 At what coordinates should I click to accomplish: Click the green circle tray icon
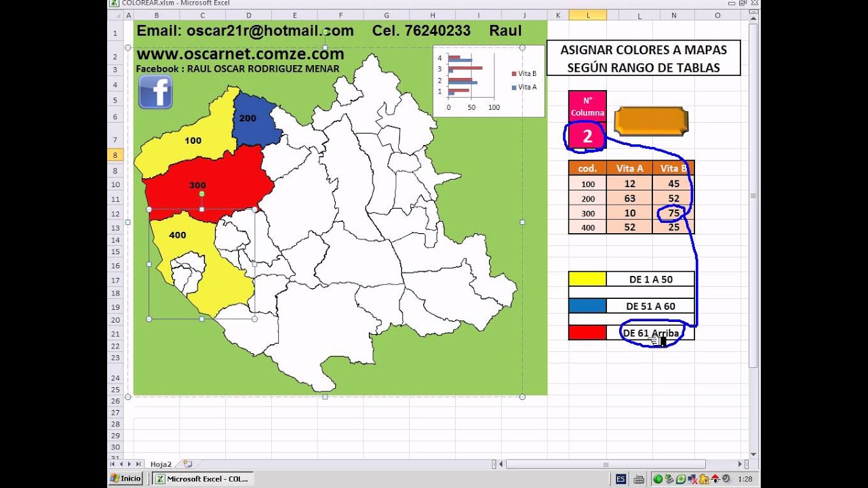click(x=658, y=479)
